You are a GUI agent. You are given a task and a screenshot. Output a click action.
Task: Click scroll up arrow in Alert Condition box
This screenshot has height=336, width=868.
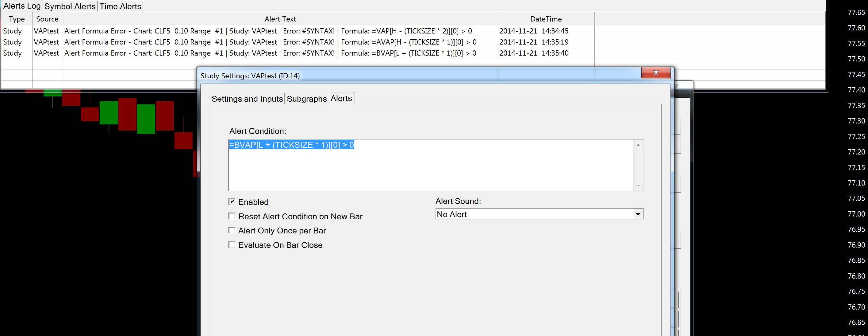point(638,145)
